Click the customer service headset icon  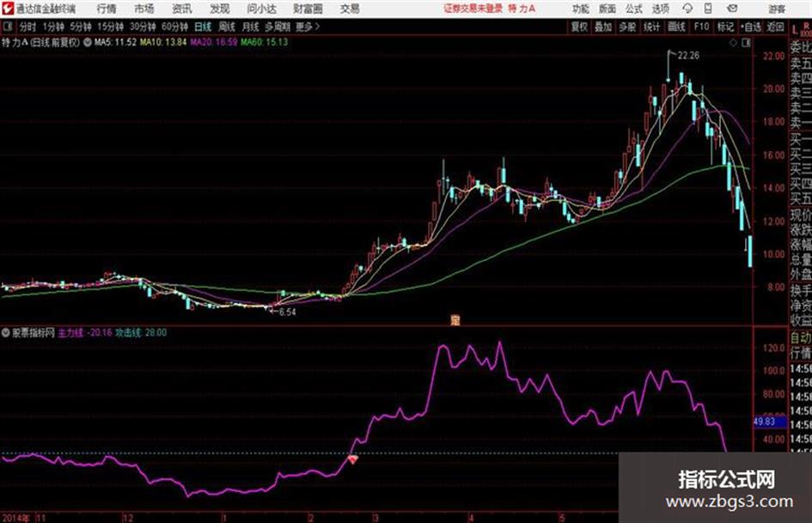click(687, 9)
